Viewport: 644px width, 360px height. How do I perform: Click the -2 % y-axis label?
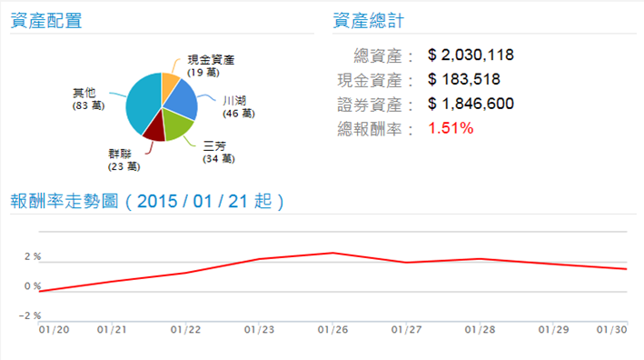30,315
